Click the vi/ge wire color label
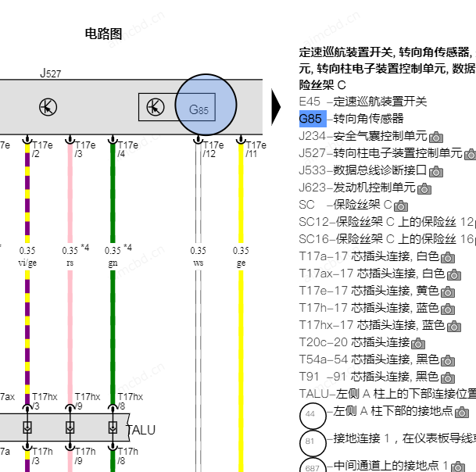Image resolution: width=476 pixels, height=472 pixels. point(27,263)
